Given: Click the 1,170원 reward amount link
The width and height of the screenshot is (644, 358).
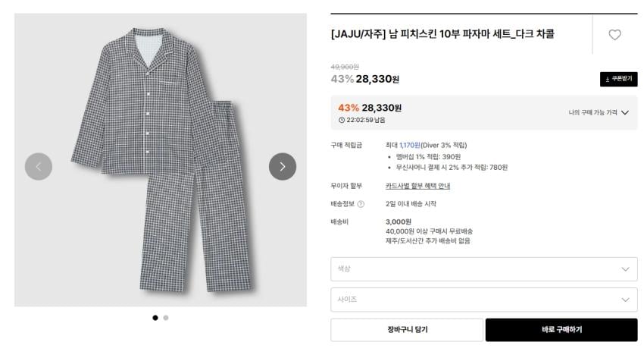Looking at the screenshot, I should (409, 145).
